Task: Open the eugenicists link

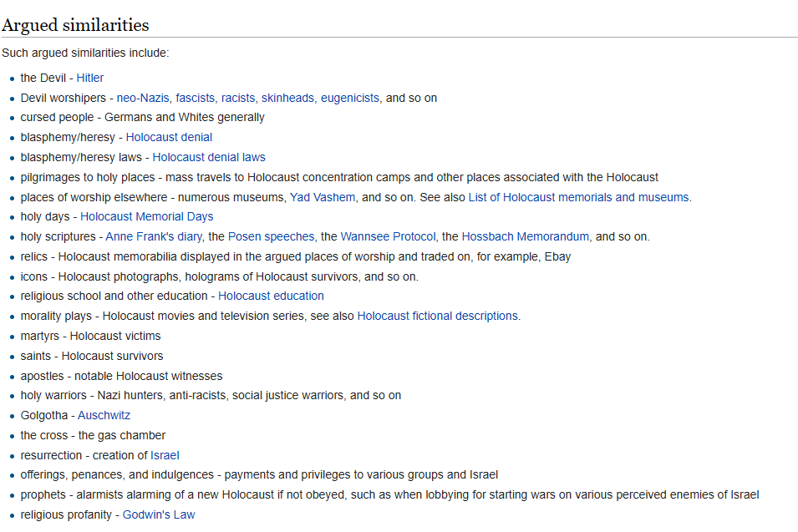Action: pyautogui.click(x=350, y=98)
